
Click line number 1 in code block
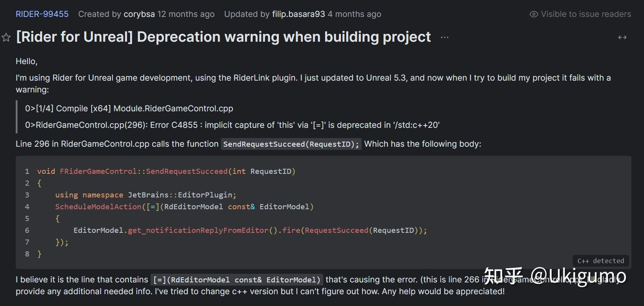(x=27, y=171)
